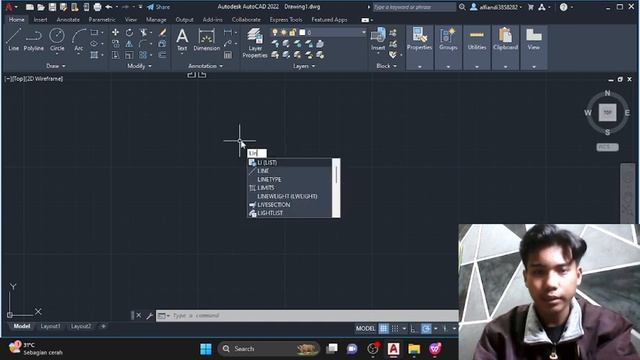Expand the Block panel
The image size is (640, 360).
click(386, 66)
